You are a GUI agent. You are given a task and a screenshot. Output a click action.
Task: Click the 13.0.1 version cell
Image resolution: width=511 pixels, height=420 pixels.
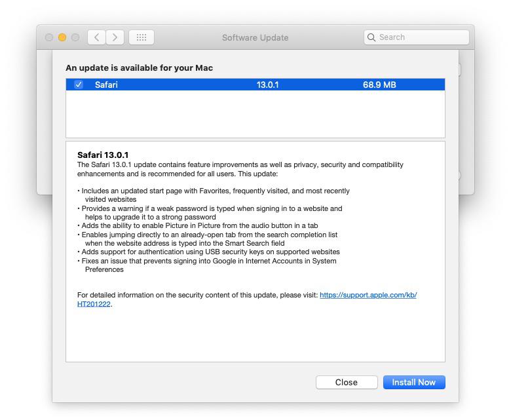point(267,85)
